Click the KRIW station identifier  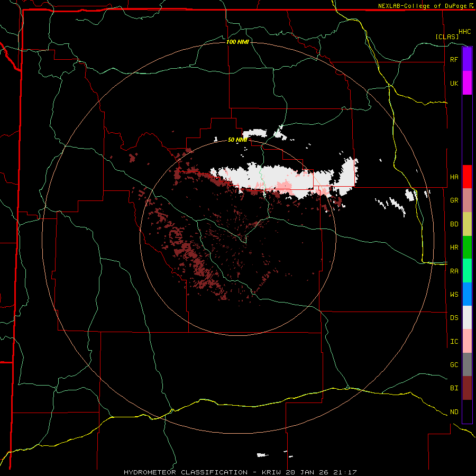(272, 472)
